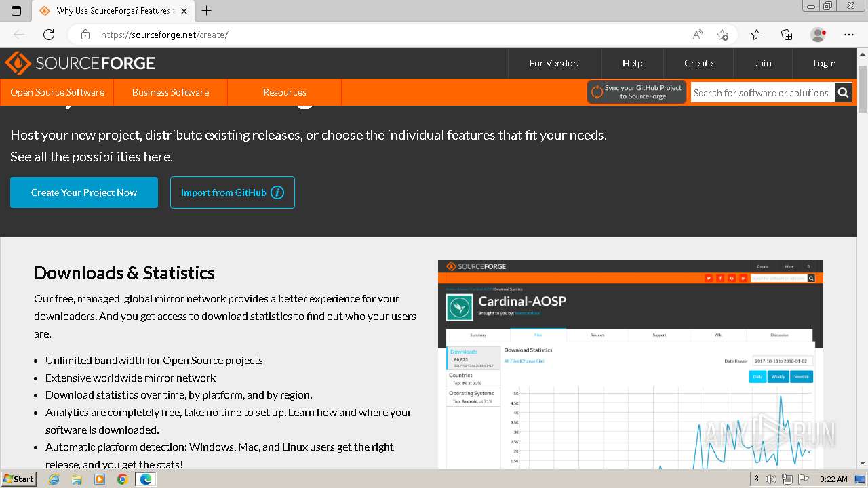The image size is (868, 488).
Task: Click Import from GitHub button
Action: click(x=233, y=192)
